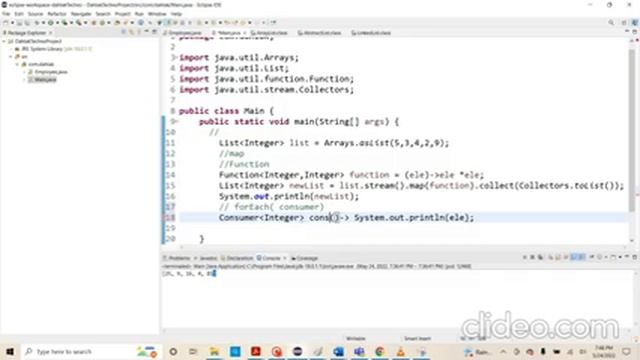Click the Clear Console icon

(551, 258)
